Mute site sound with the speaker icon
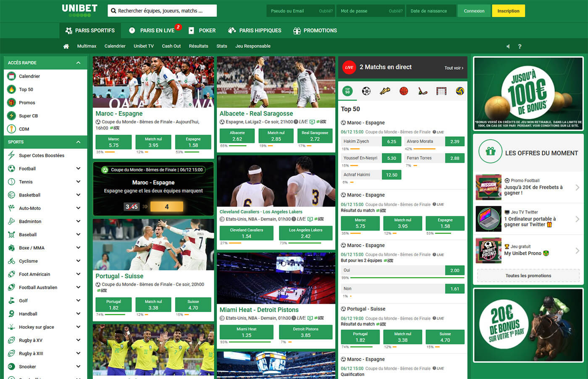 coord(508,46)
